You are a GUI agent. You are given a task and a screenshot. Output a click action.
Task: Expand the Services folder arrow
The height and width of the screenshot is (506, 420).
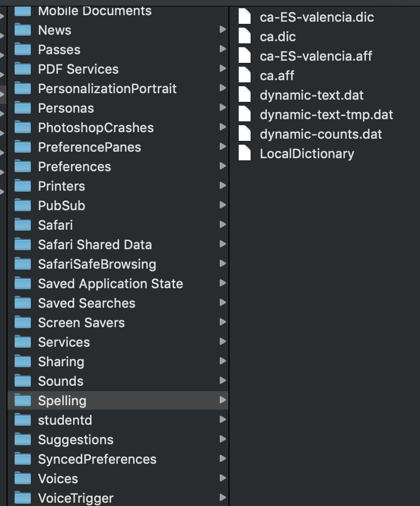pos(222,341)
